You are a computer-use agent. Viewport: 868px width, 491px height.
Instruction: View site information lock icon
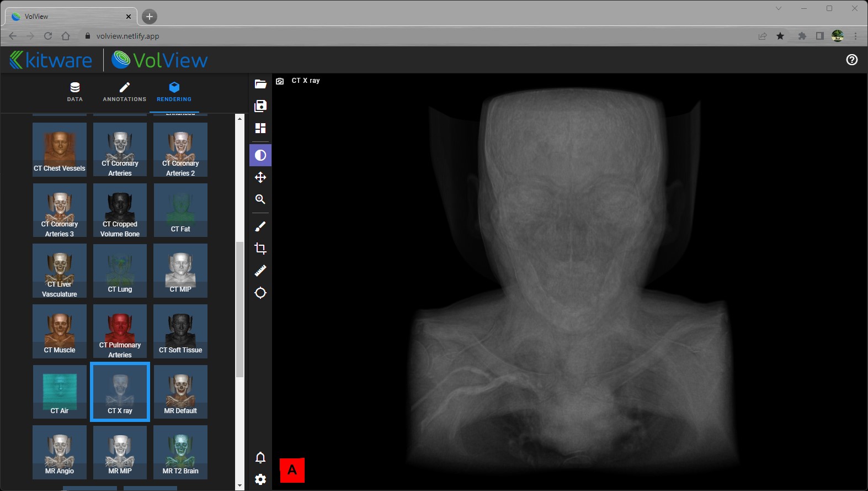click(x=87, y=36)
